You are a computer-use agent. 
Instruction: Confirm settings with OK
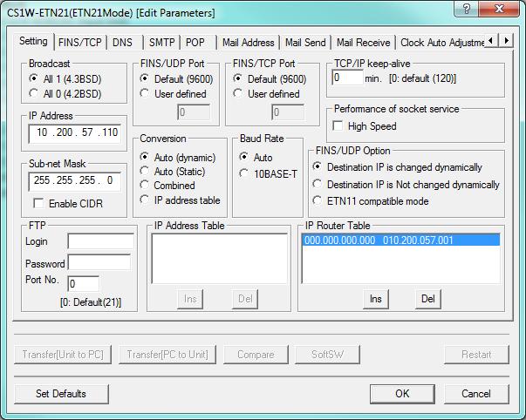[402, 394]
